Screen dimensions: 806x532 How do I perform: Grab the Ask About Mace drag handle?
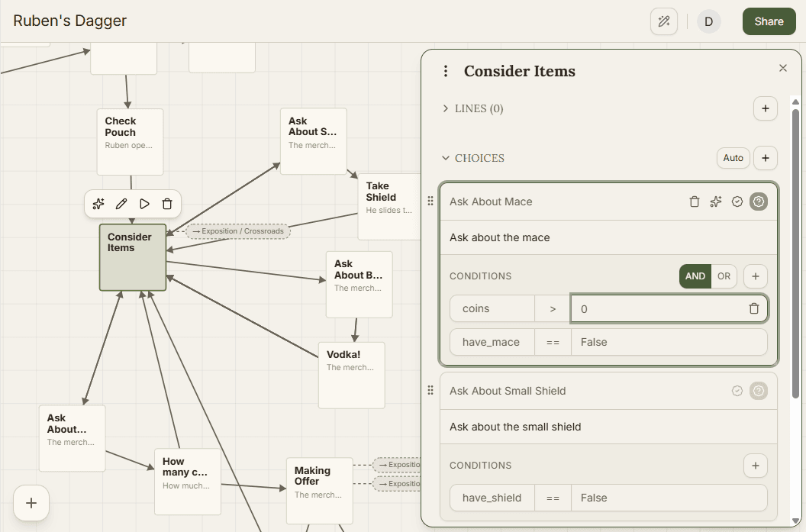click(430, 202)
